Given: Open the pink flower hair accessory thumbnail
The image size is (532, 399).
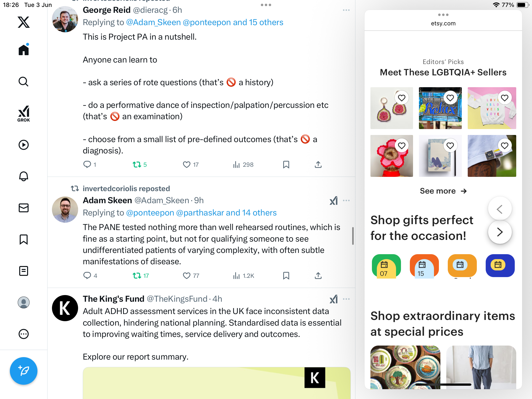Looking at the screenshot, I should tap(392, 156).
